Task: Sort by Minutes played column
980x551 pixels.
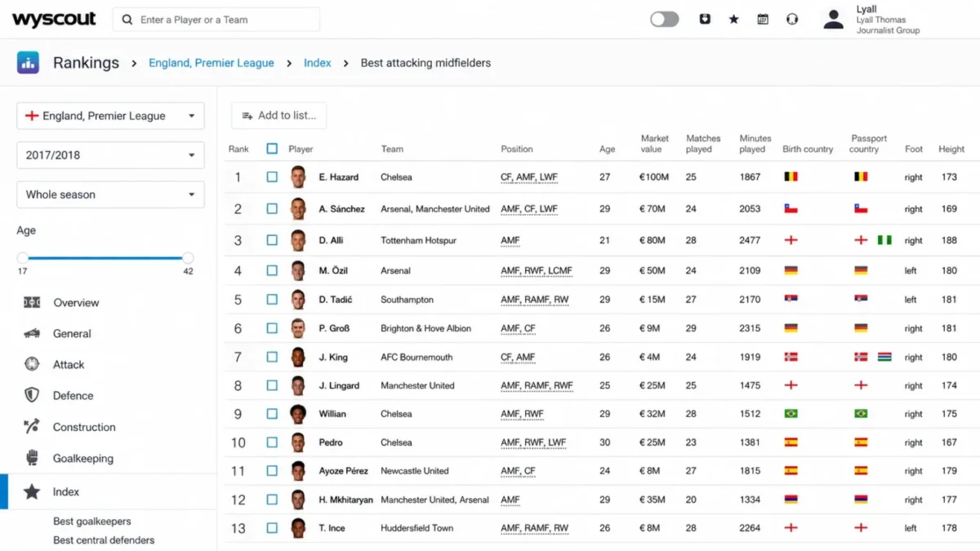Action: [x=755, y=144]
